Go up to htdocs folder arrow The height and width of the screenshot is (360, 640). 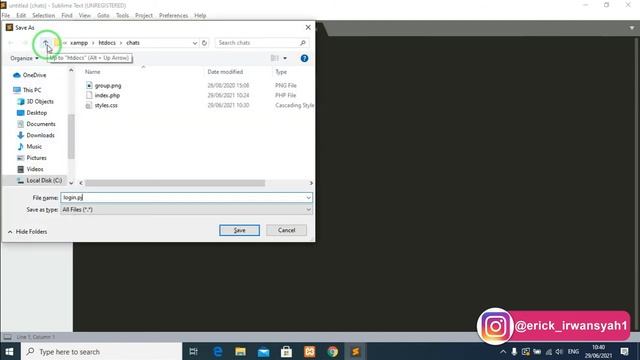pos(45,42)
